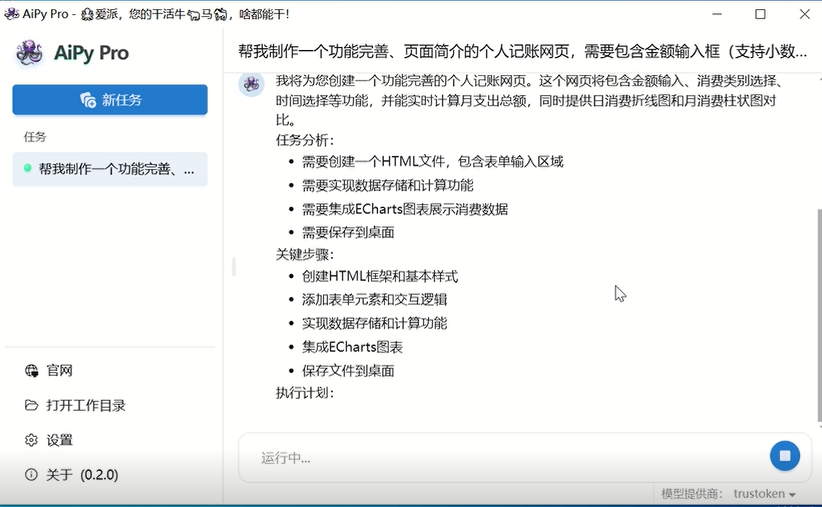Screen dimensions: 822x507
Task: Minimize the AiPy Pro window
Action: point(717,14)
